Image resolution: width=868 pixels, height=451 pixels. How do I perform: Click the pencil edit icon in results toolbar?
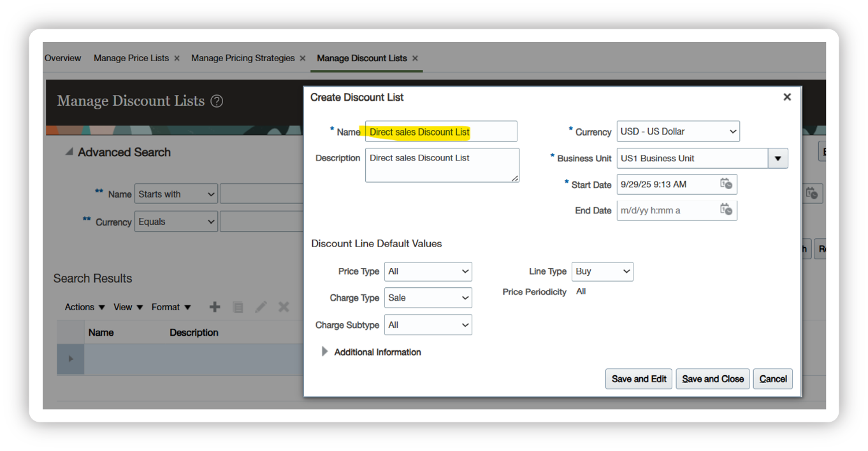pos(261,307)
